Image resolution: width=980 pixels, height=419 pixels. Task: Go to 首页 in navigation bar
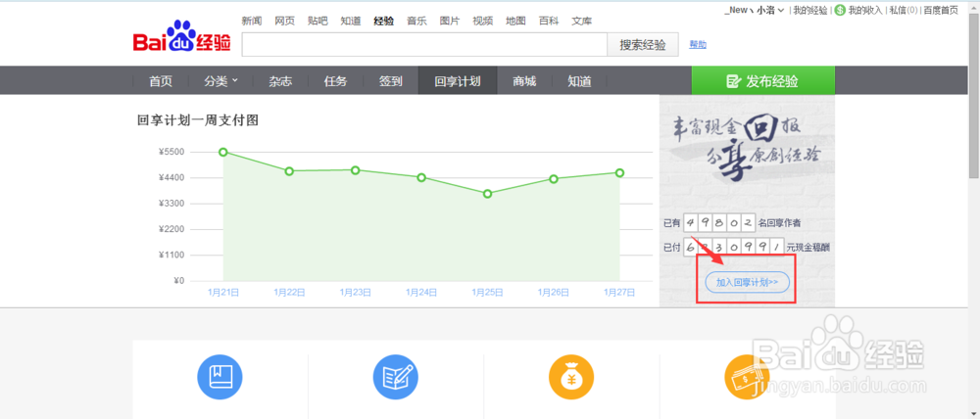160,81
